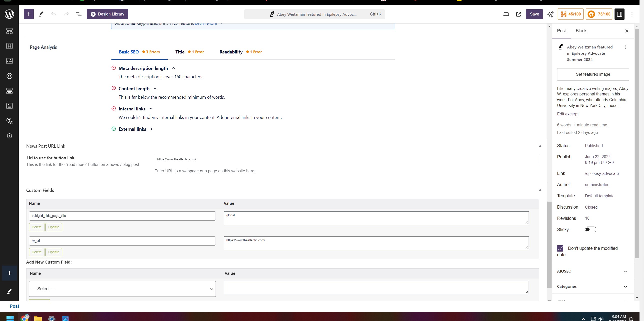
Task: Click the jw_url value textarea
Action: (376, 243)
